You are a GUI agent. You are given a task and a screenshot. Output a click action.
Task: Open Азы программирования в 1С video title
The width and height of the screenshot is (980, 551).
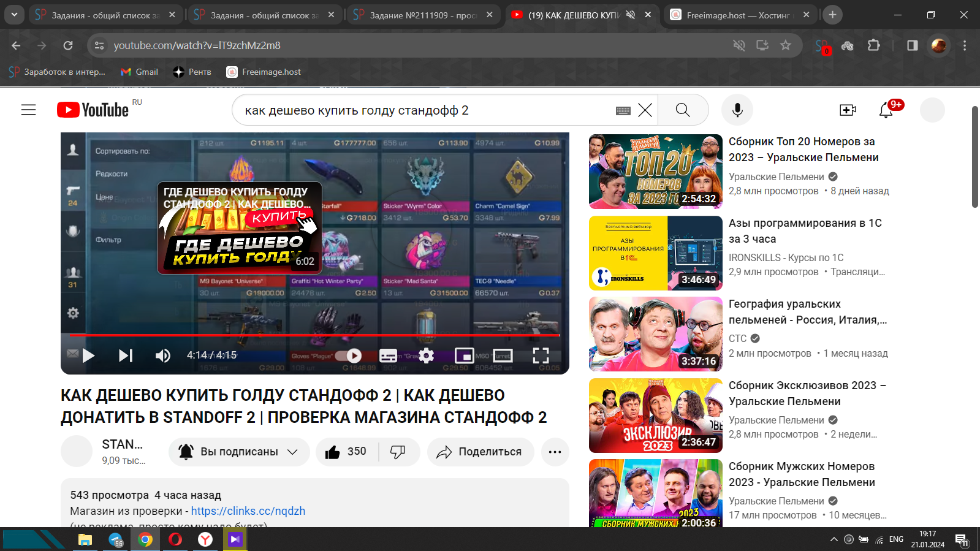pos(805,231)
